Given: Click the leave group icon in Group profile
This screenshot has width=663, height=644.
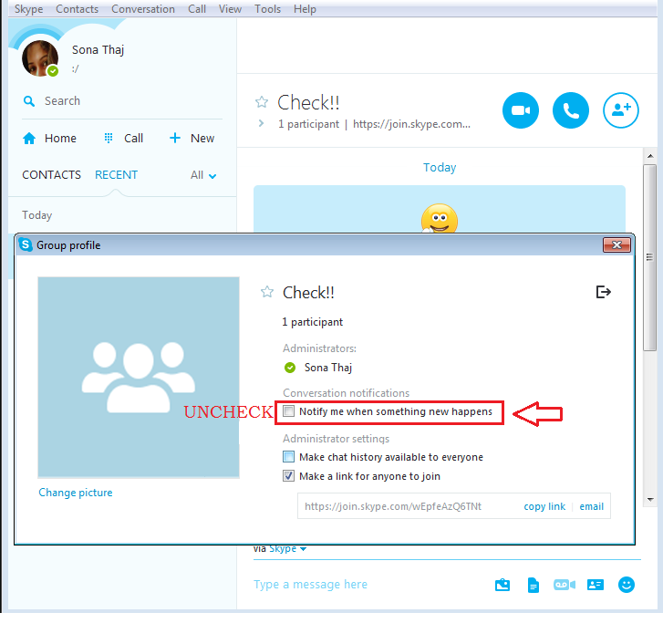Looking at the screenshot, I should (603, 292).
